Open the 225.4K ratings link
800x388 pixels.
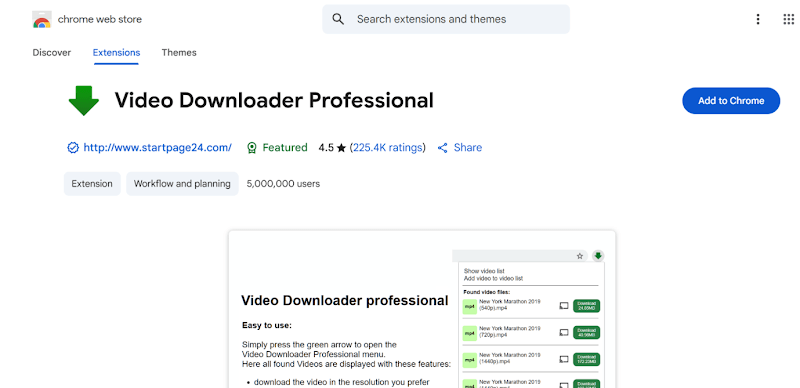(x=388, y=148)
